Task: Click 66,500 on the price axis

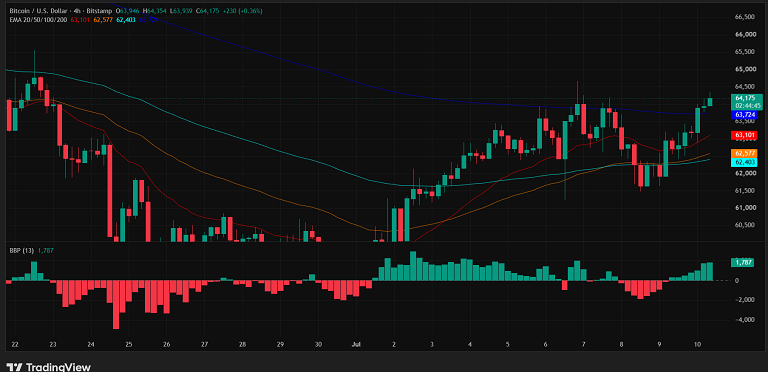Action: point(744,17)
